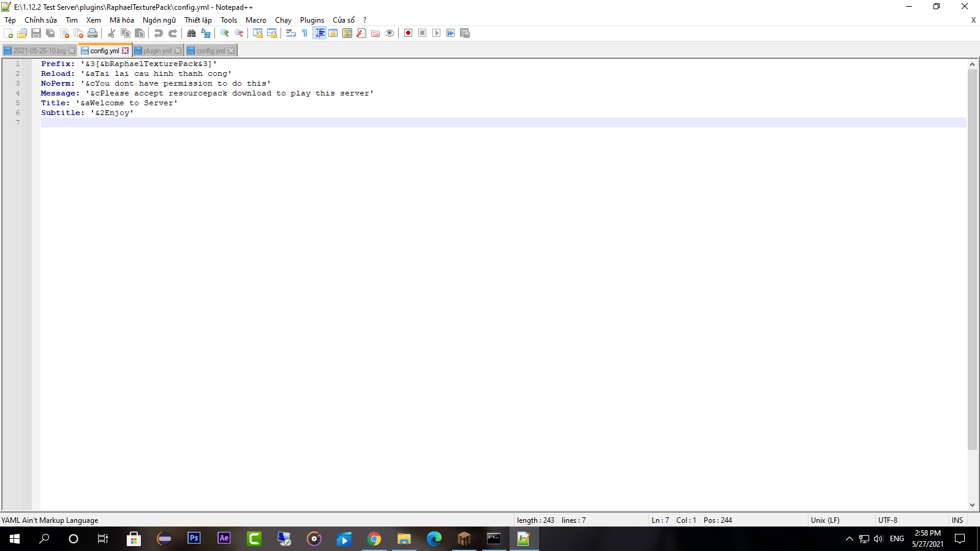Open After Effects from the taskbar
Viewport: 980px width, 551px height.
click(x=224, y=539)
